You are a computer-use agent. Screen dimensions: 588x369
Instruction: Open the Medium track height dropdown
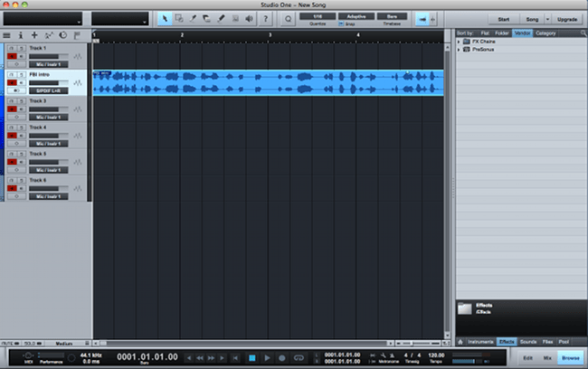(68, 344)
